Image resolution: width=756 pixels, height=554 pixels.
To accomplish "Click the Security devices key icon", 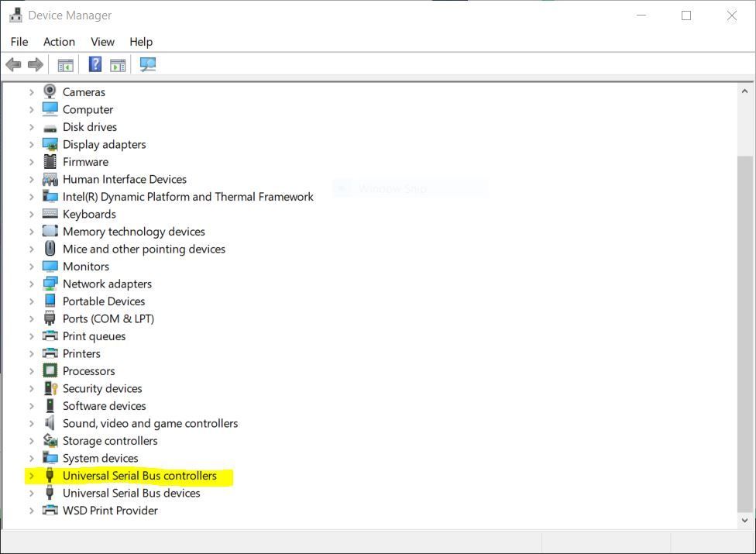I will coord(50,388).
